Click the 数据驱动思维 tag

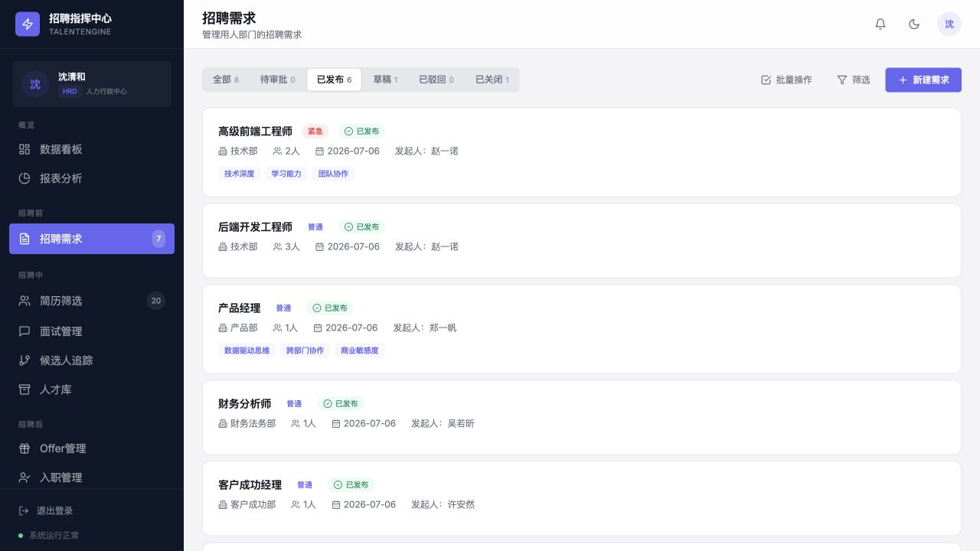click(247, 350)
